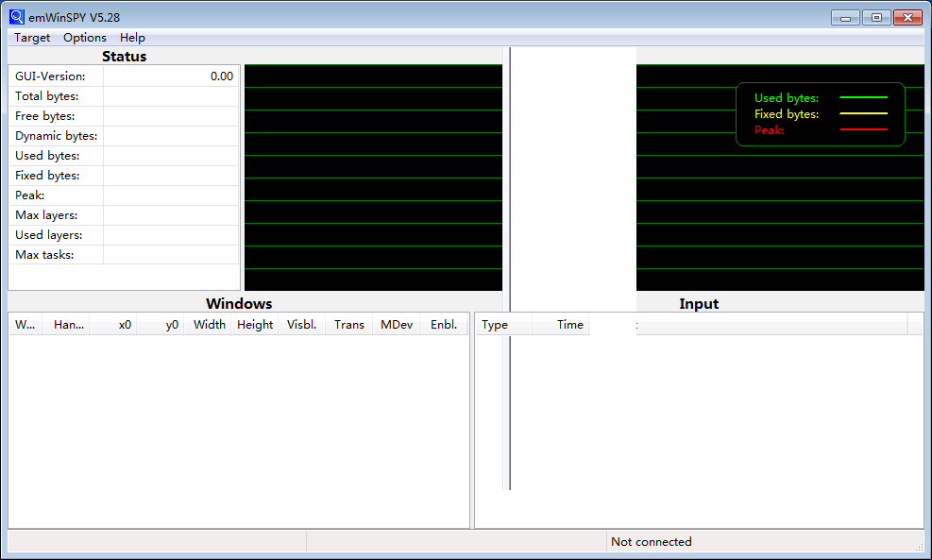The image size is (932, 560).
Task: Click the red Peak legend line
Action: pos(863,129)
